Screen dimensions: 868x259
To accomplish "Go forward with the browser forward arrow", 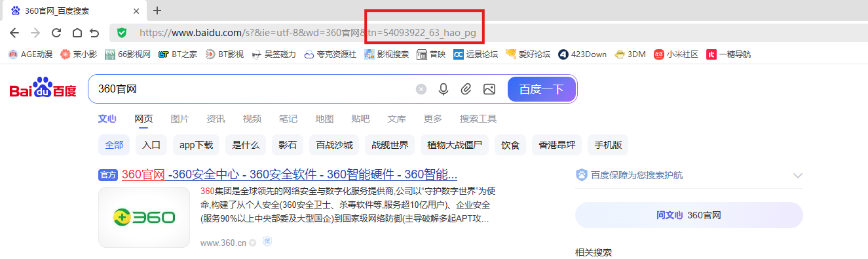I will (35, 33).
